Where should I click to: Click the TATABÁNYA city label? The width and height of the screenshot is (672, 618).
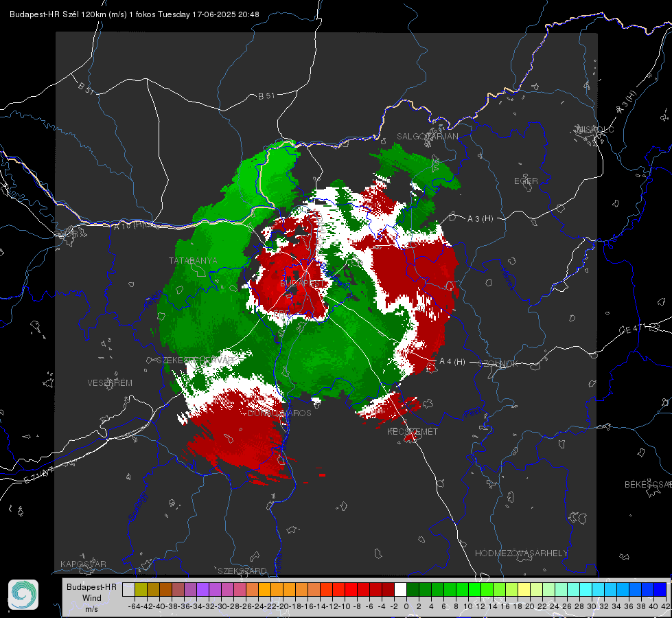click(x=193, y=260)
